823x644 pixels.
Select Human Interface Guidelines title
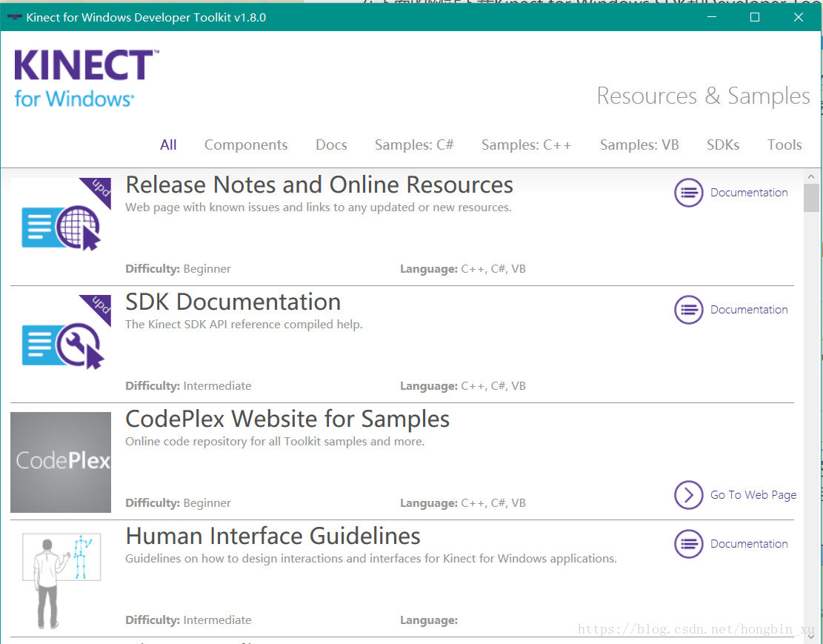pyautogui.click(x=273, y=537)
